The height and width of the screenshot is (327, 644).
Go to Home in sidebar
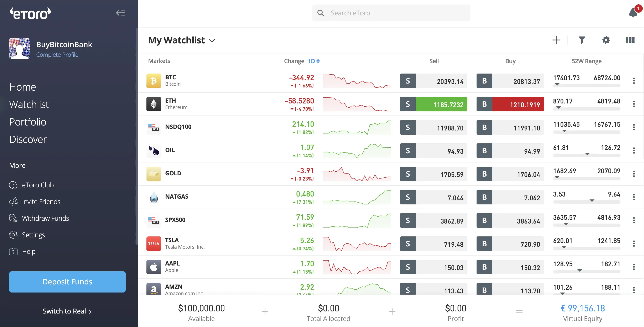tap(22, 87)
